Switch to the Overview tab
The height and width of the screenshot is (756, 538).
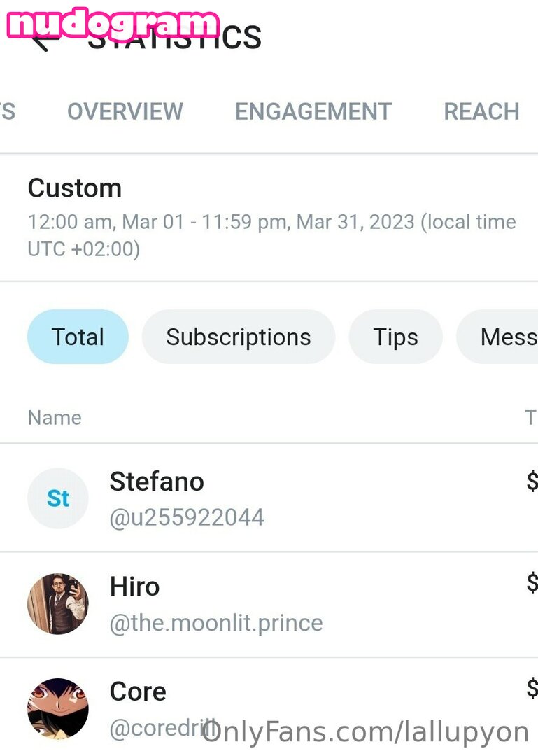point(125,111)
